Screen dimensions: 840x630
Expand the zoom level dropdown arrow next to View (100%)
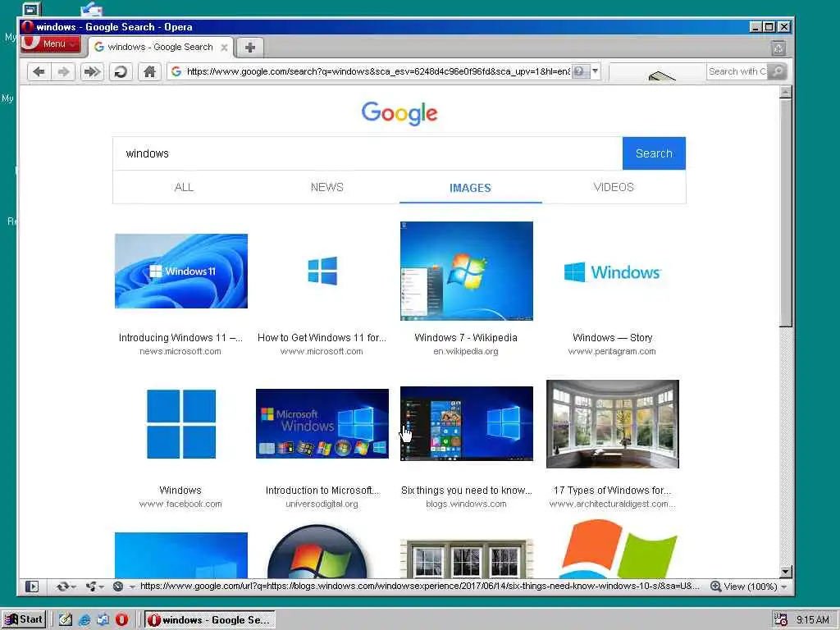784,587
